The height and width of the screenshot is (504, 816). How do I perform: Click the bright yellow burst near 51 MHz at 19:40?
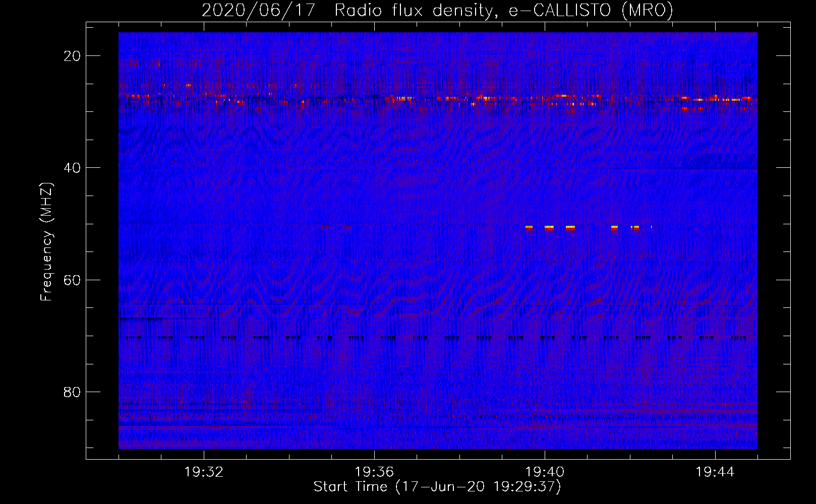549,228
